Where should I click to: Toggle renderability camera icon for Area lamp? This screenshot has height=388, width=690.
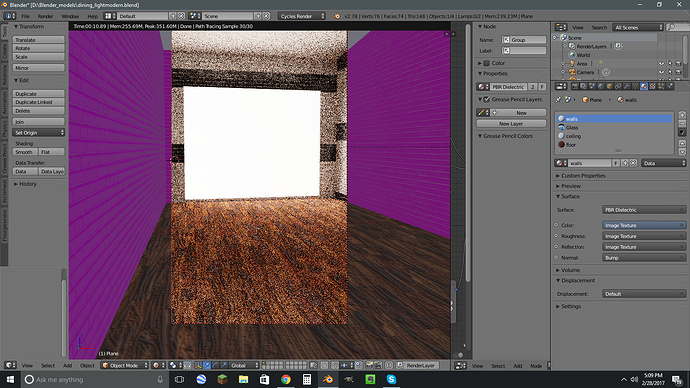tap(678, 63)
